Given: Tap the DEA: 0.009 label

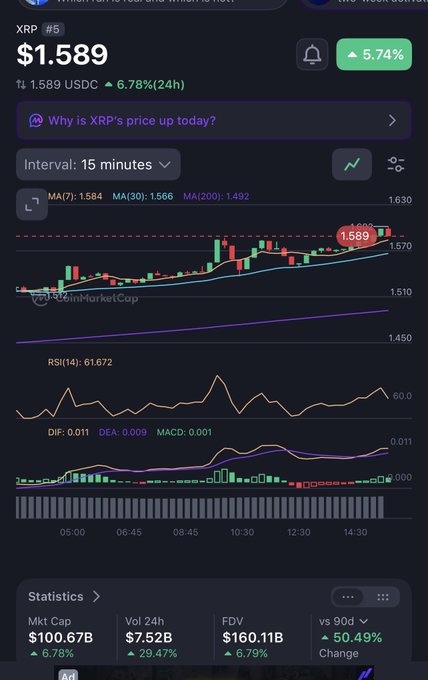Looking at the screenshot, I should (x=123, y=432).
